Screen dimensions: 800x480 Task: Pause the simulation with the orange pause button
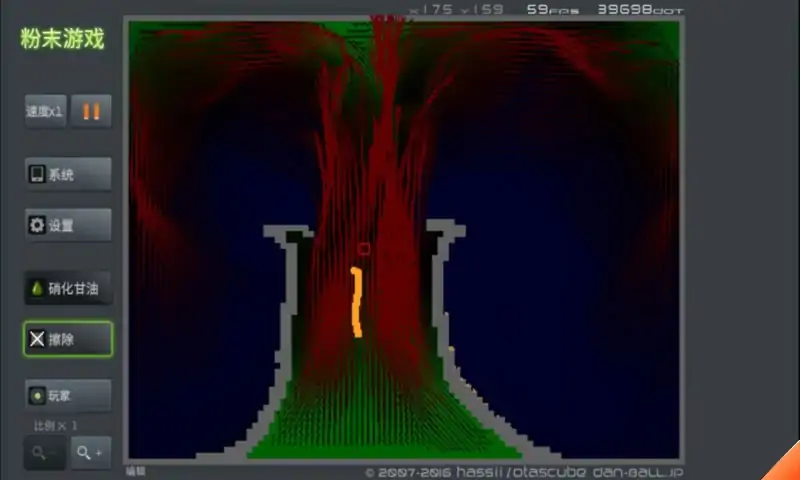click(91, 111)
